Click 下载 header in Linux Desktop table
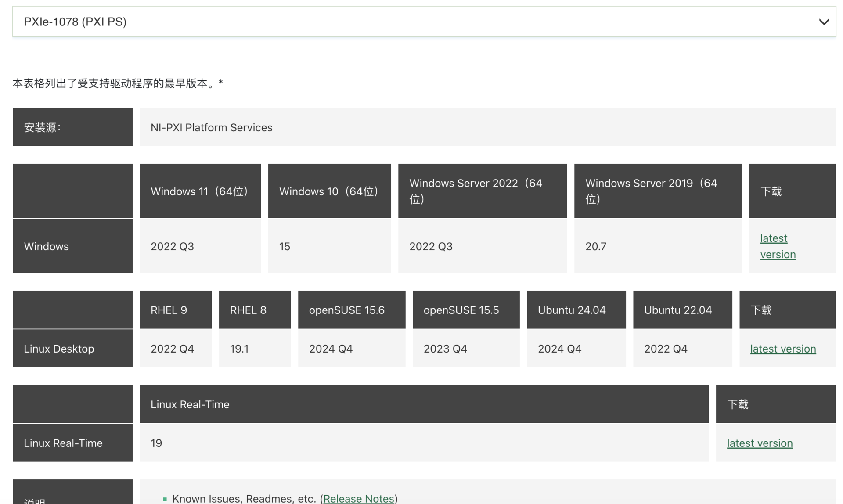Image resolution: width=843 pixels, height=504 pixels. tap(787, 310)
